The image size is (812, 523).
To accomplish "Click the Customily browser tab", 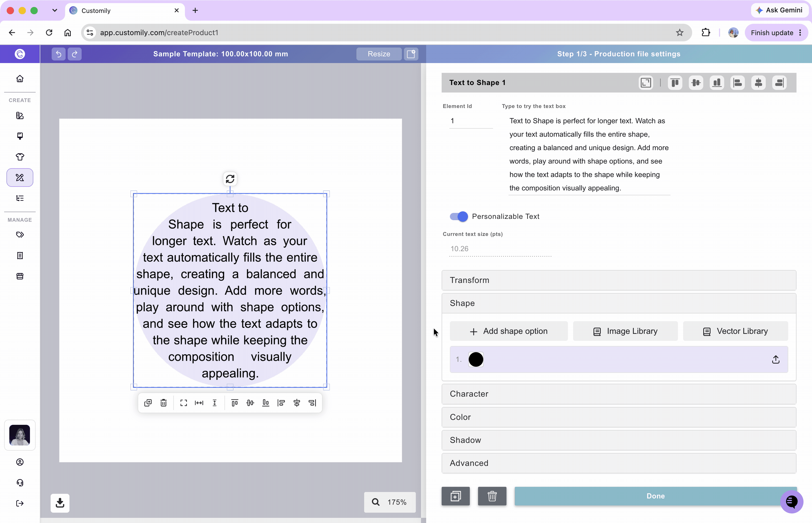I will [x=124, y=11].
